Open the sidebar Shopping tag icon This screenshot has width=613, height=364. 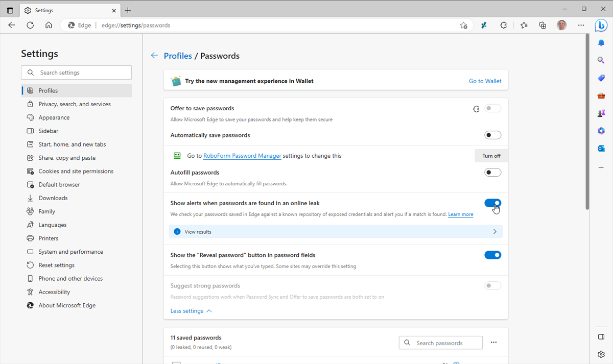click(601, 78)
